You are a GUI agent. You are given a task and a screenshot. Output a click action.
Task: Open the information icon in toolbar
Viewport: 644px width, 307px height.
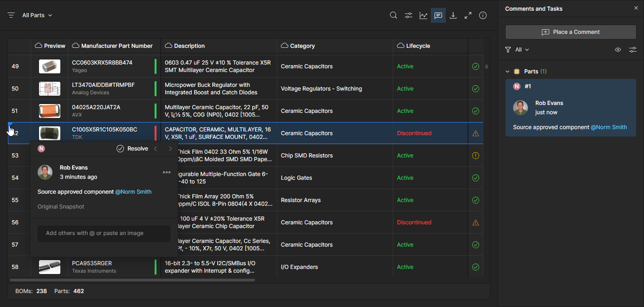tap(483, 15)
